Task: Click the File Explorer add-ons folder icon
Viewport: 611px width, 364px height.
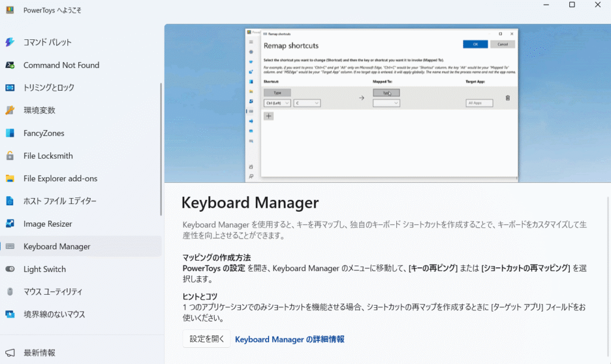Action: pyautogui.click(x=10, y=178)
